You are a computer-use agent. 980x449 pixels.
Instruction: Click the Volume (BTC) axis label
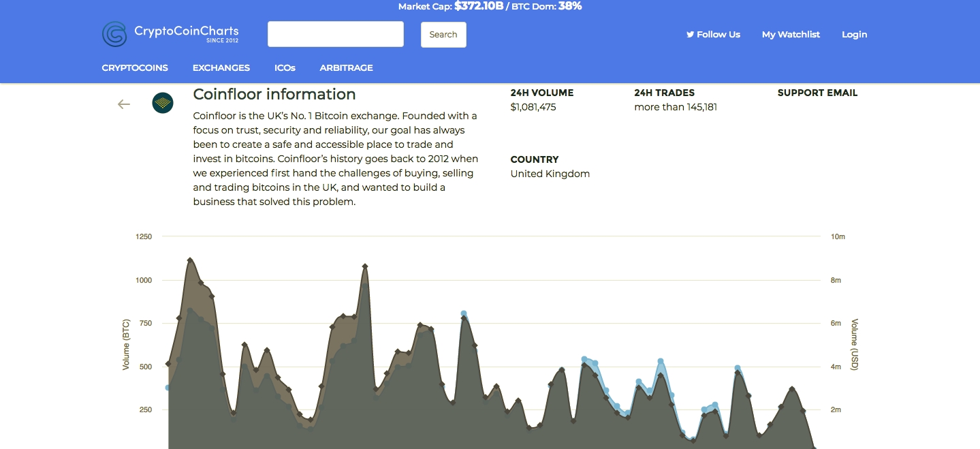[126, 345]
